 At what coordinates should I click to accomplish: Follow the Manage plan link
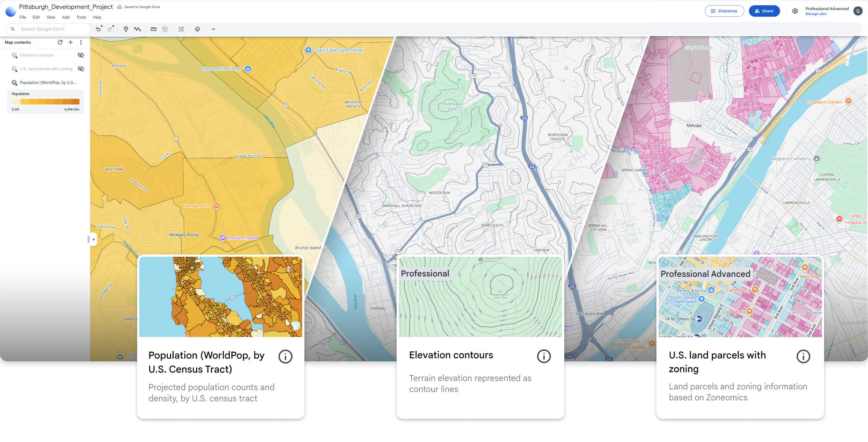[x=816, y=14]
